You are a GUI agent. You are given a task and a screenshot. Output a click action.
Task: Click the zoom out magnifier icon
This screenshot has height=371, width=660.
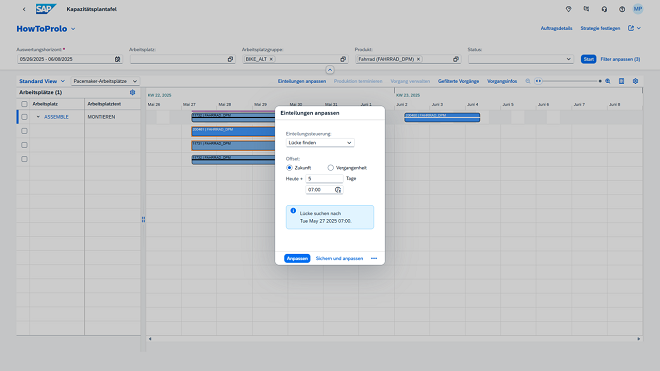pos(528,81)
